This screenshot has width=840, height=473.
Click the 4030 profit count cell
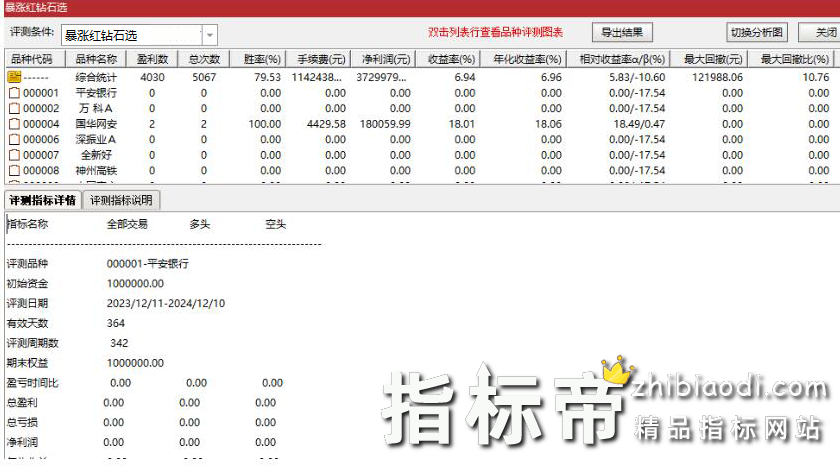click(152, 77)
